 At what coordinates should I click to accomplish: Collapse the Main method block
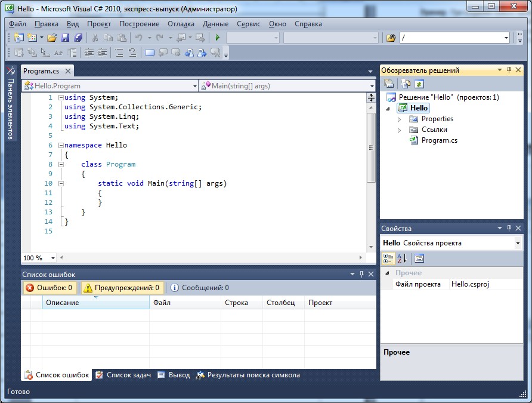pos(61,183)
